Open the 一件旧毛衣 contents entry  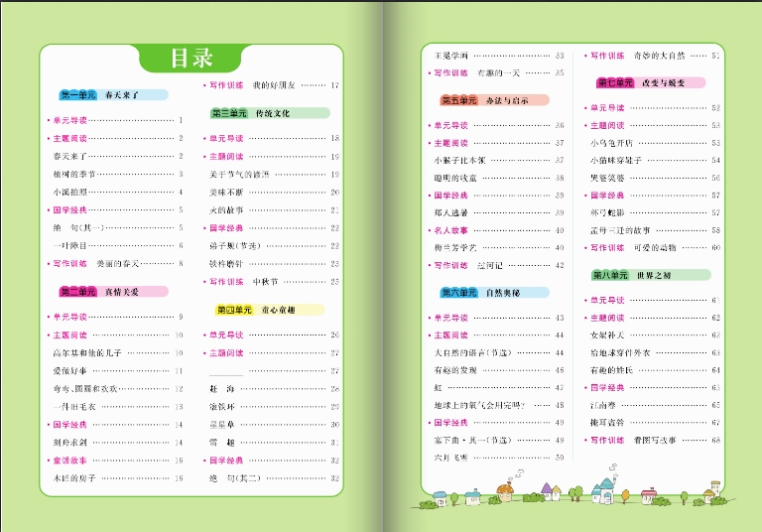coord(73,406)
